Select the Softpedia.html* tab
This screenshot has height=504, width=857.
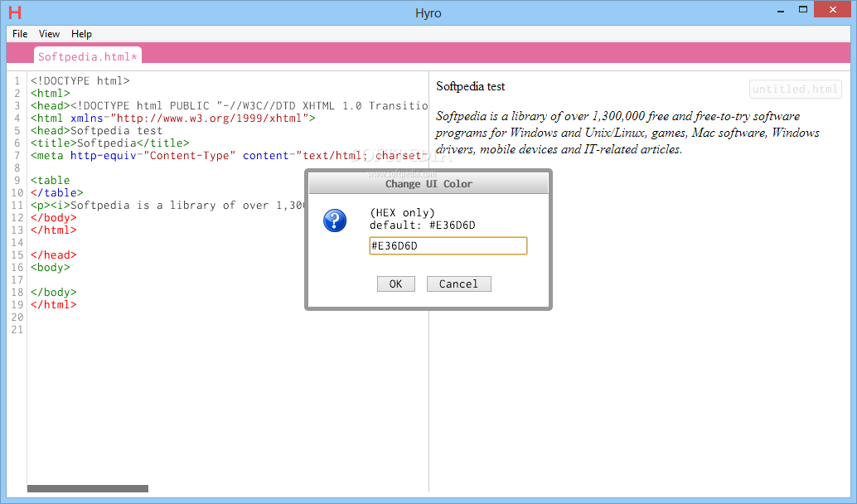point(88,56)
